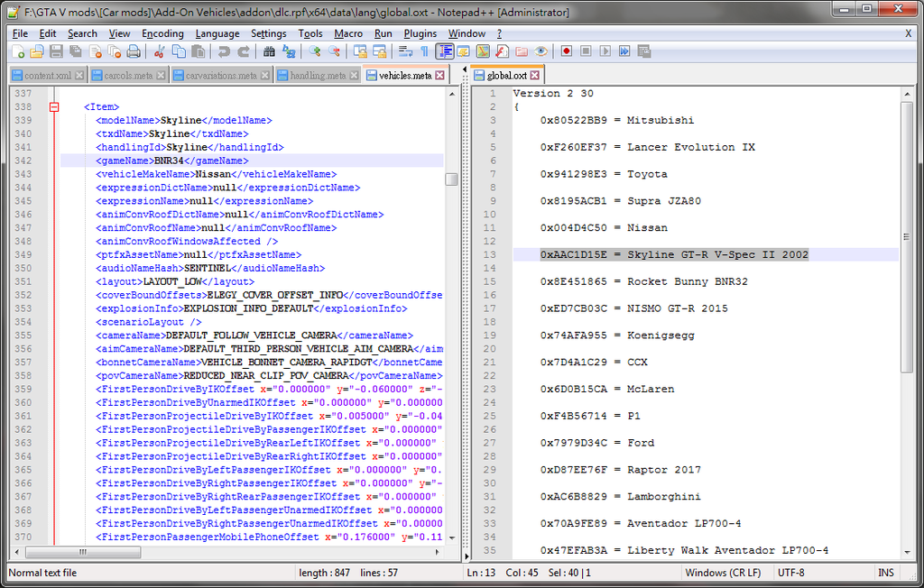Click the Close document toolbar icon

[95, 51]
